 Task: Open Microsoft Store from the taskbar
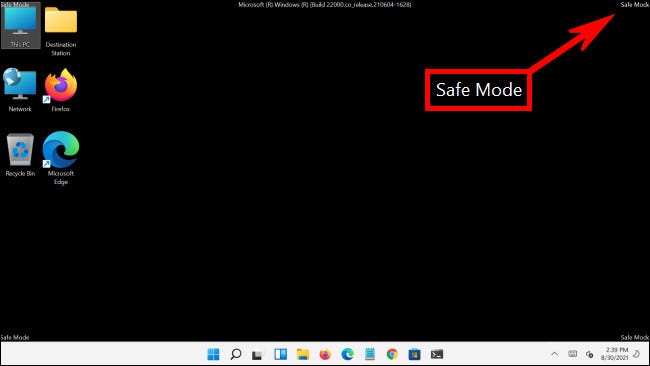415,355
